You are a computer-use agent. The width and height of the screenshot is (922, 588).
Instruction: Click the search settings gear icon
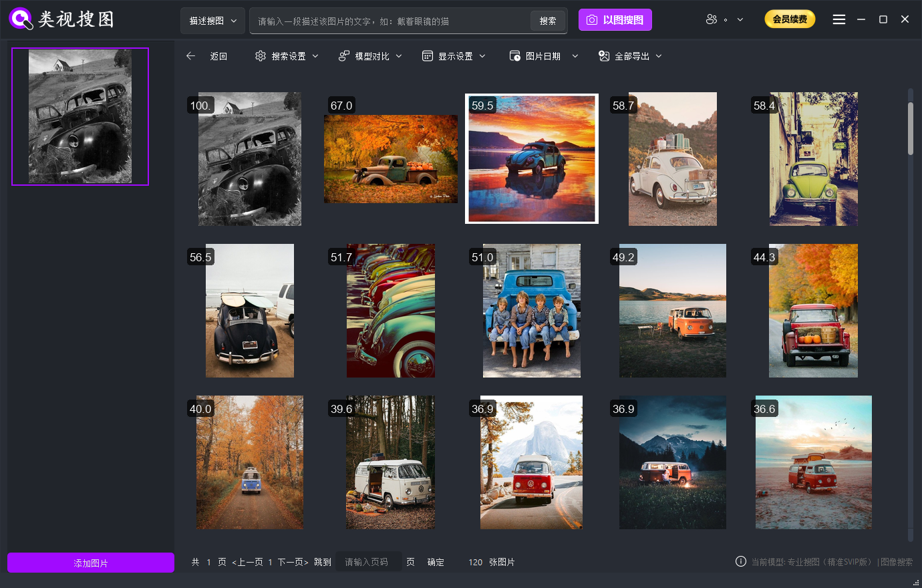tap(261, 56)
